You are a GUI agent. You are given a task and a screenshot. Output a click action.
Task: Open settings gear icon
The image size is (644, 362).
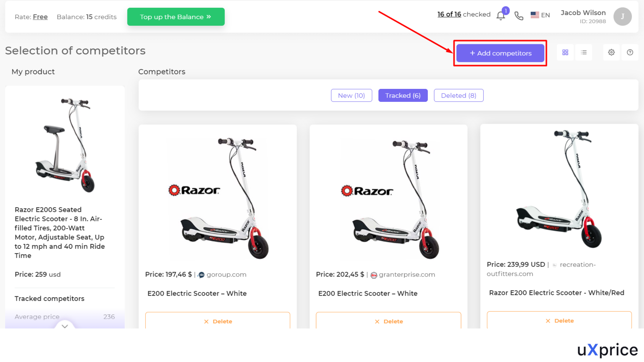coord(611,52)
